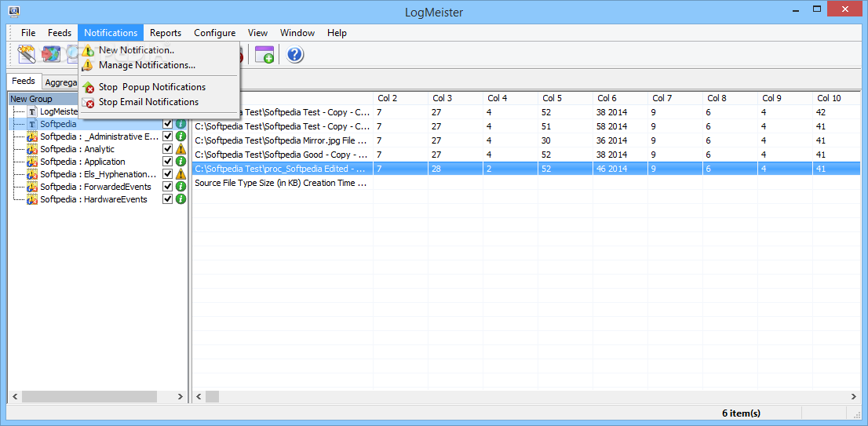Click the T icon beside the LogMeister feed
This screenshot has width=868, height=426.
pos(32,111)
